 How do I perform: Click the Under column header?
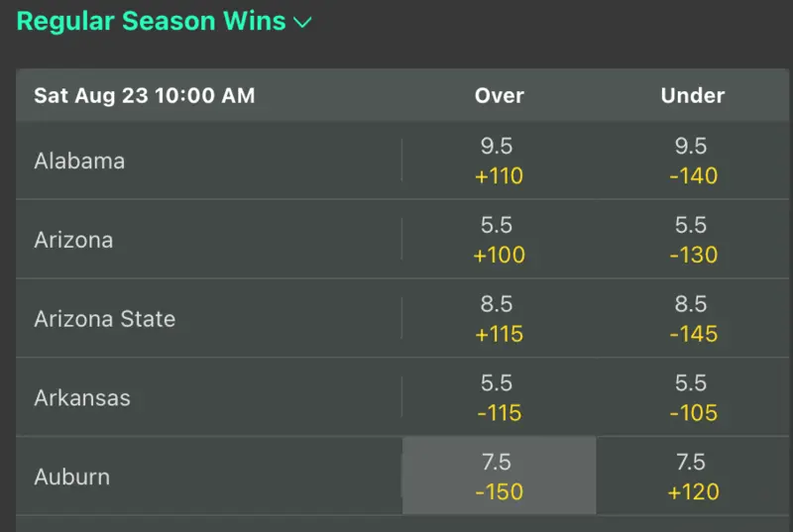tap(693, 96)
